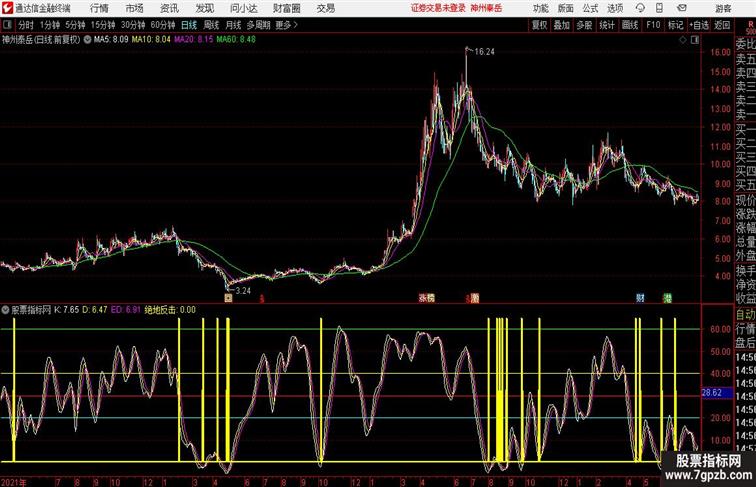Open the 交易 menu

(x=325, y=8)
